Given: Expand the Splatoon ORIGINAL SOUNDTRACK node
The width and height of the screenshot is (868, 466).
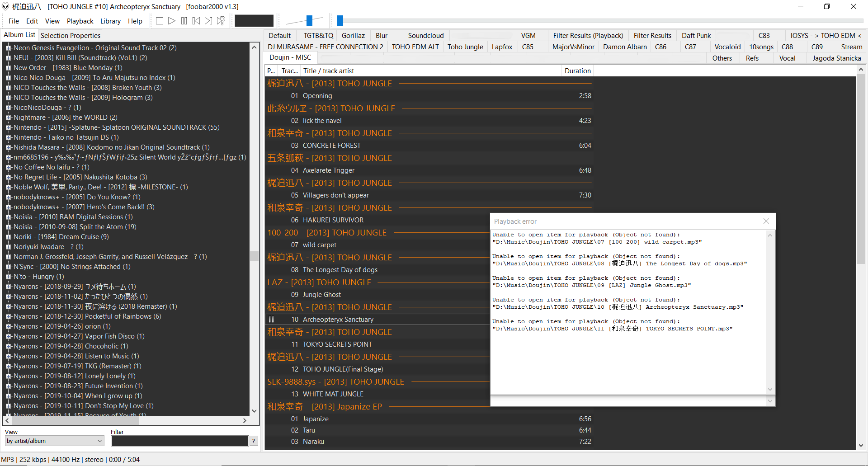Looking at the screenshot, I should point(8,127).
